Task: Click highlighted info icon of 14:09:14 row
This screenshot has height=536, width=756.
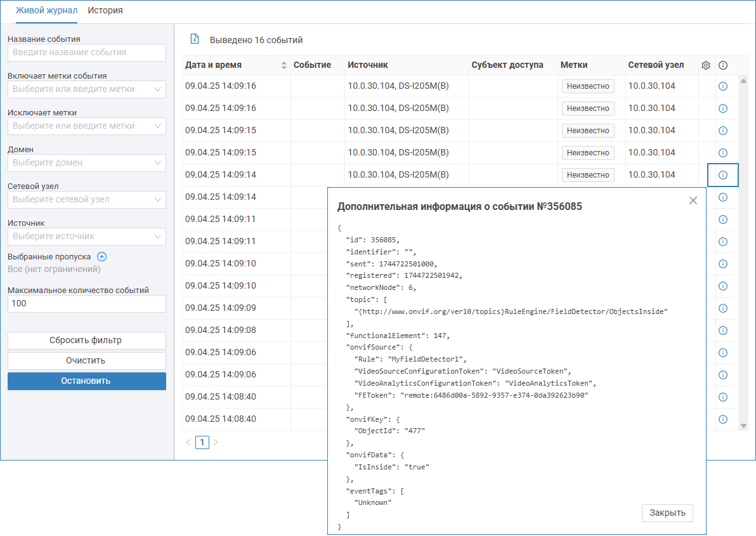Action: [x=722, y=175]
